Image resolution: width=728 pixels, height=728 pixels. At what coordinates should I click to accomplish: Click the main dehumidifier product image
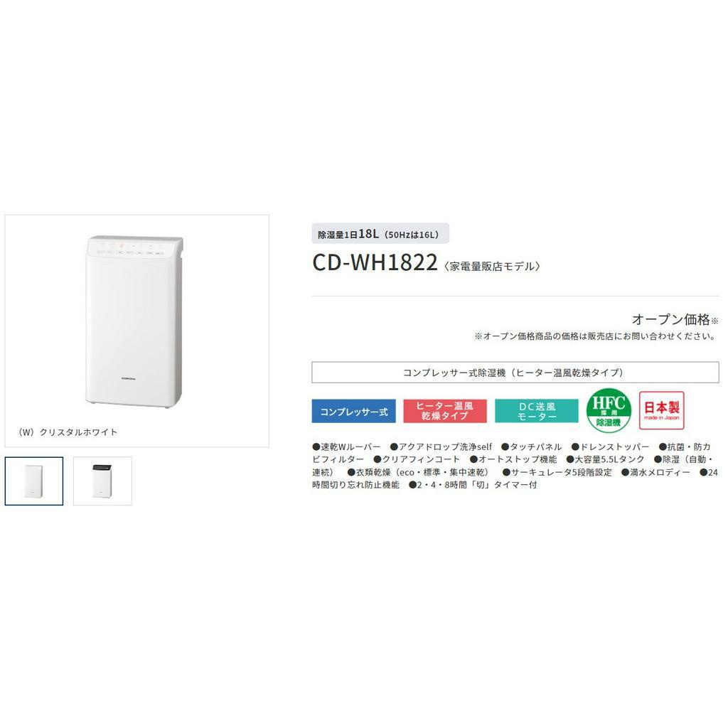pyautogui.click(x=134, y=322)
